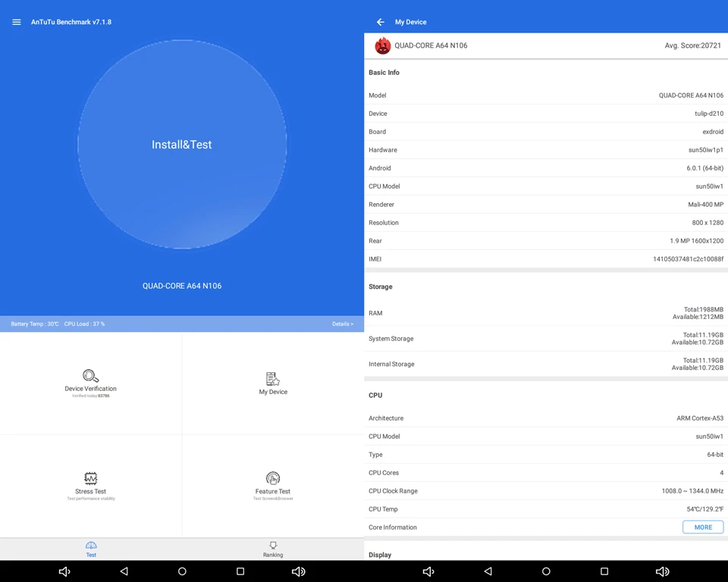Click the Display section header

click(x=380, y=555)
